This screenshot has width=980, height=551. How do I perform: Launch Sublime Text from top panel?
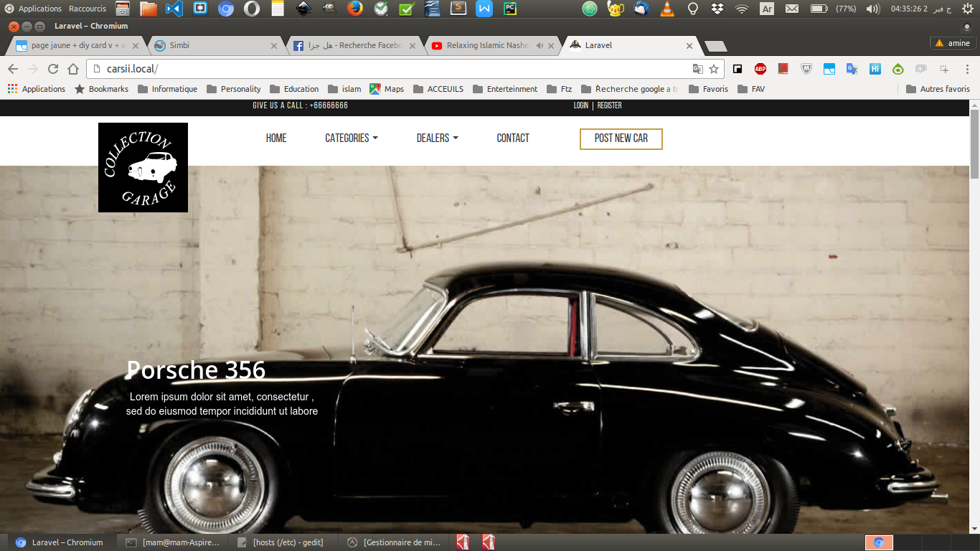(x=458, y=9)
